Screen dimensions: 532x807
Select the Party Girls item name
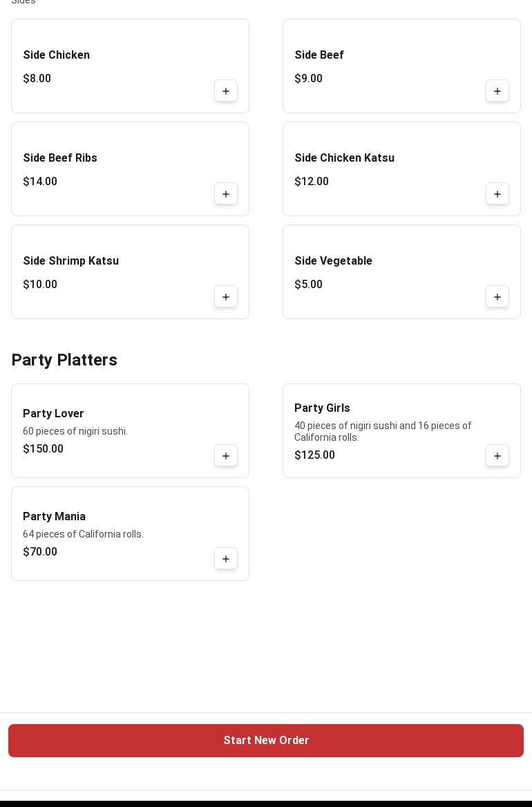click(x=322, y=408)
